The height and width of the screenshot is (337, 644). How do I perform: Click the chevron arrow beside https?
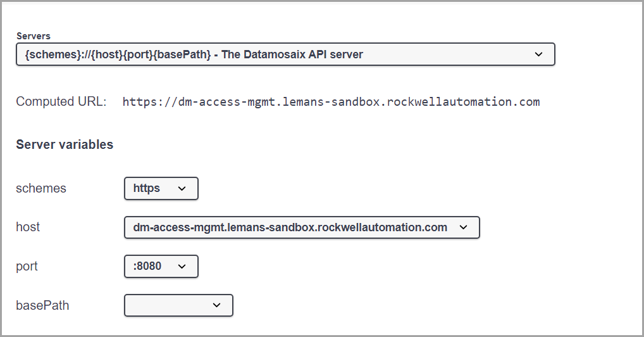182,188
